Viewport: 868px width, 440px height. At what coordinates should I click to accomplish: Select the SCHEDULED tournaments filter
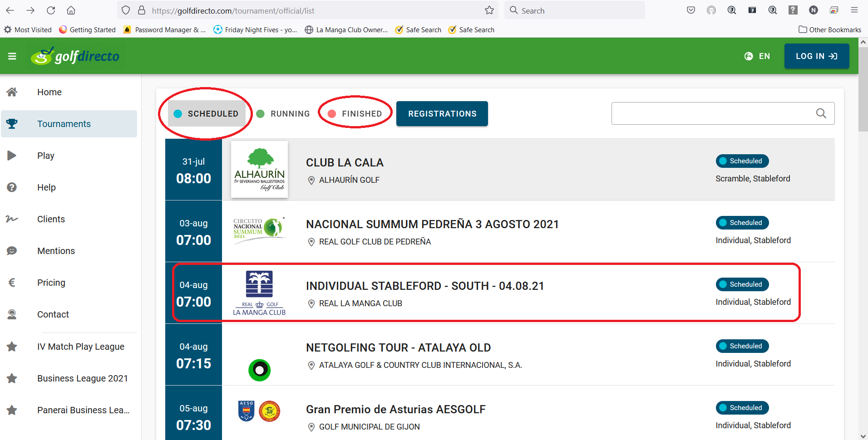click(x=207, y=113)
